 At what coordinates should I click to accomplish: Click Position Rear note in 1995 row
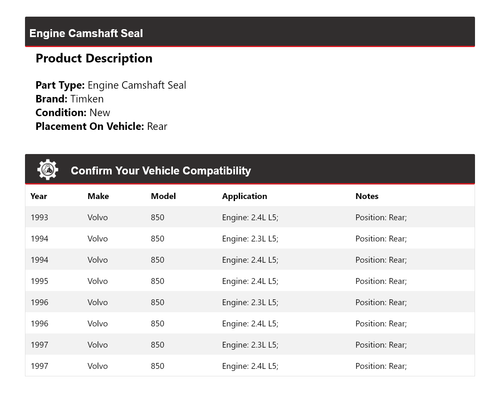pyautogui.click(x=381, y=281)
